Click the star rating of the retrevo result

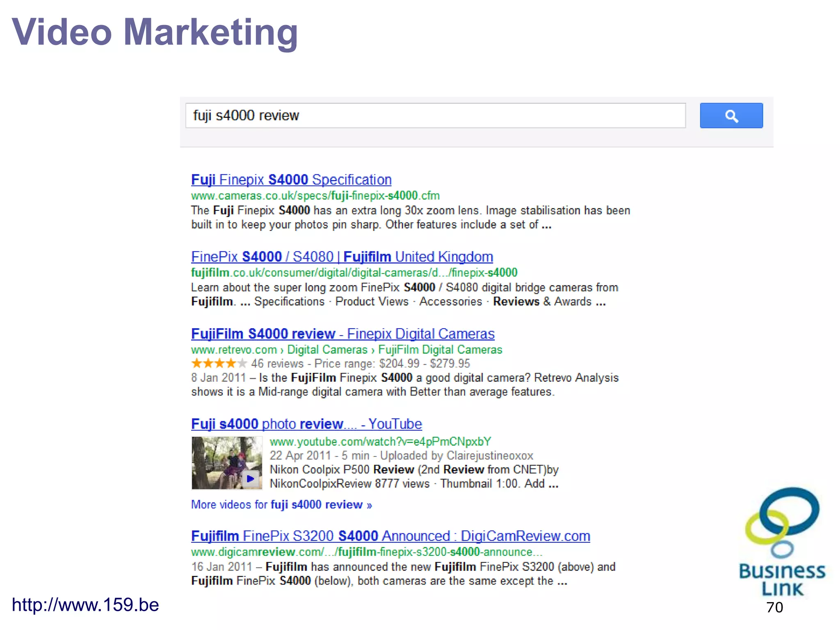coord(219,363)
